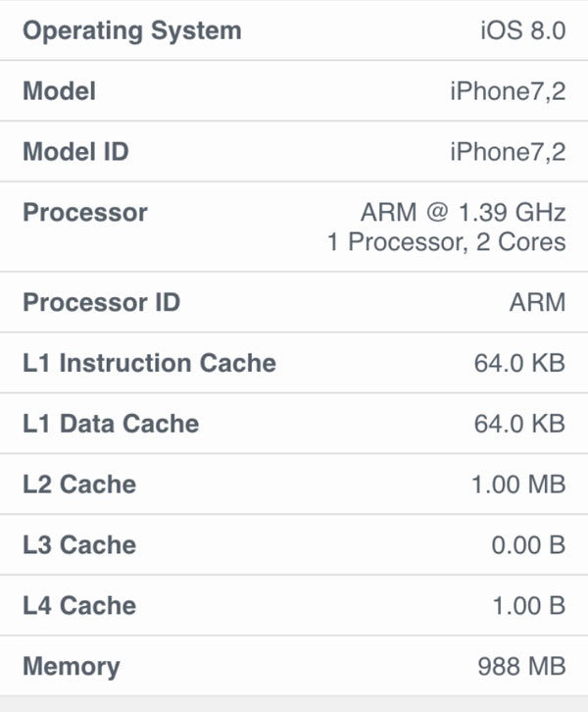Click the L1 Data Cache label

[111, 424]
